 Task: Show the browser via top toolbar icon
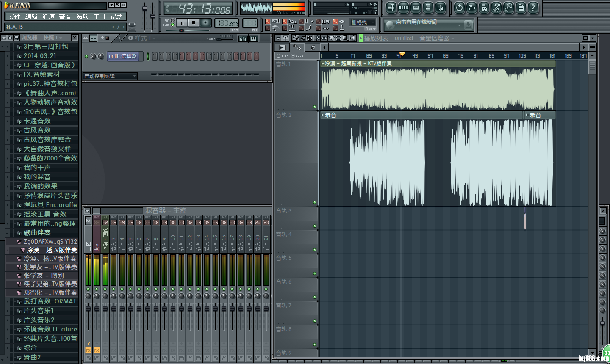pos(428,7)
